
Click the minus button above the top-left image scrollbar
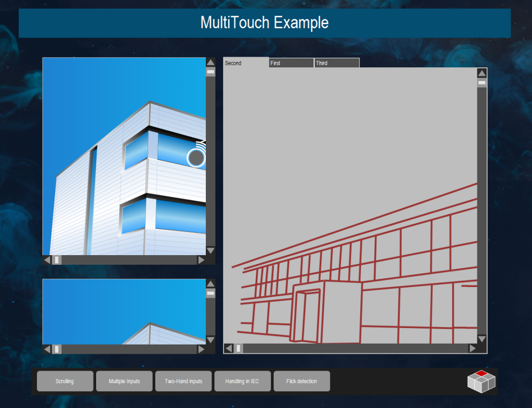pyautogui.click(x=210, y=71)
